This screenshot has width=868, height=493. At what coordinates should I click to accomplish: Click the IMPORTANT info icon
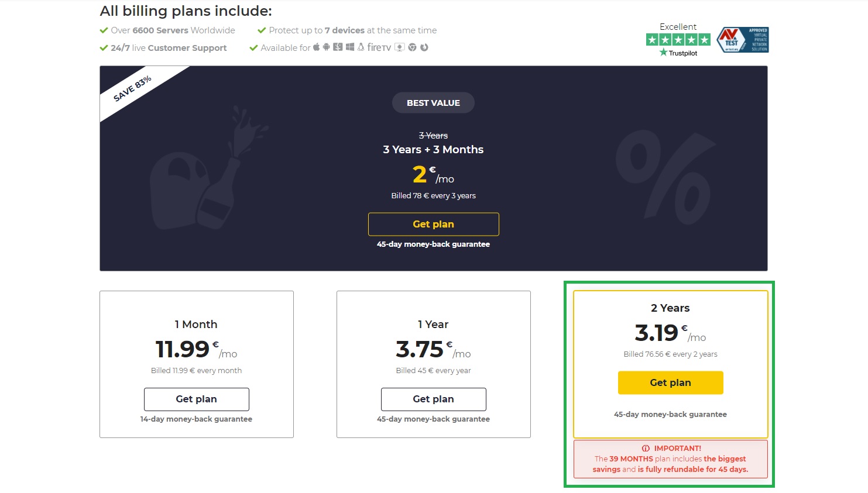[646, 449]
